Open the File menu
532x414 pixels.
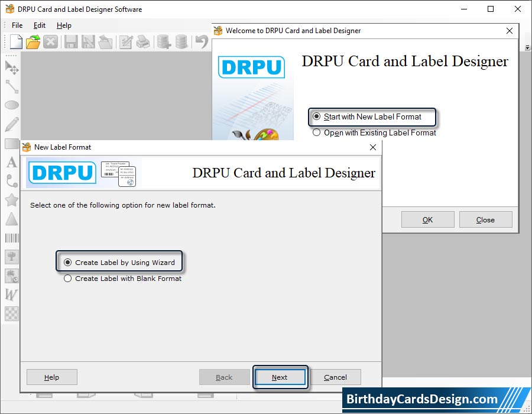coord(17,25)
